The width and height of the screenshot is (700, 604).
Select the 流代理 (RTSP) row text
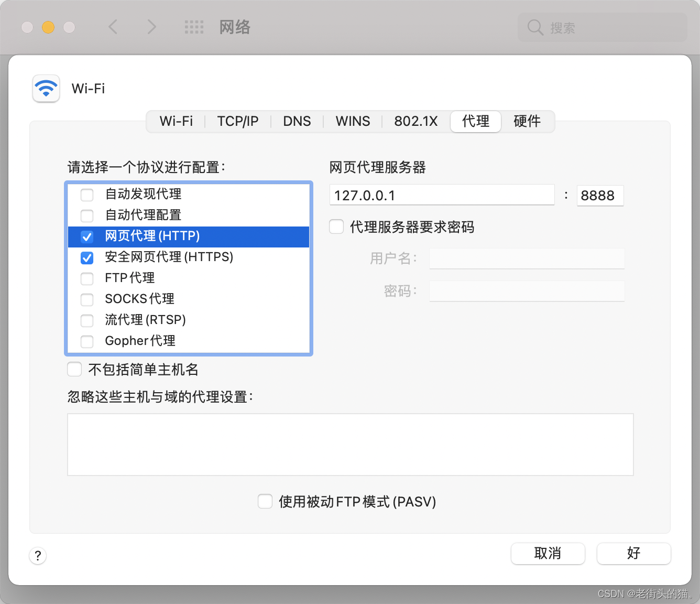pyautogui.click(x=146, y=320)
